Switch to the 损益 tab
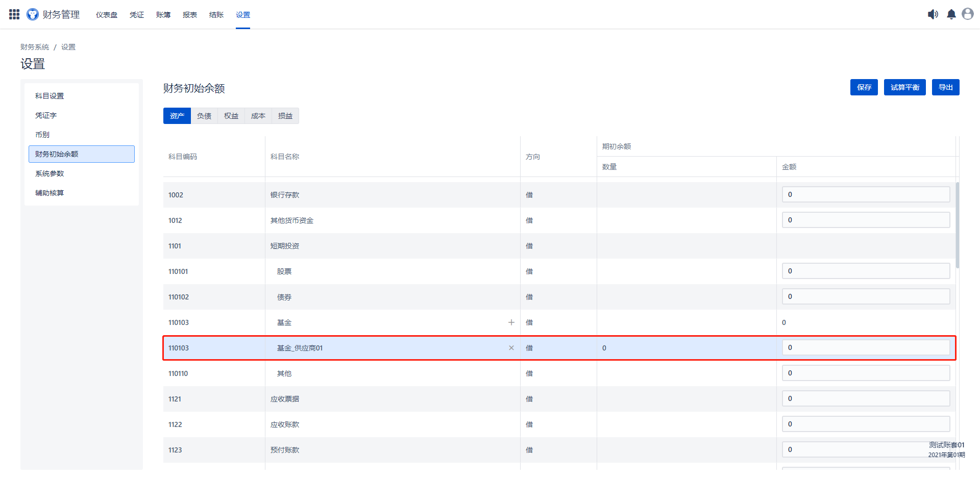This screenshot has width=980, height=478. [x=285, y=116]
